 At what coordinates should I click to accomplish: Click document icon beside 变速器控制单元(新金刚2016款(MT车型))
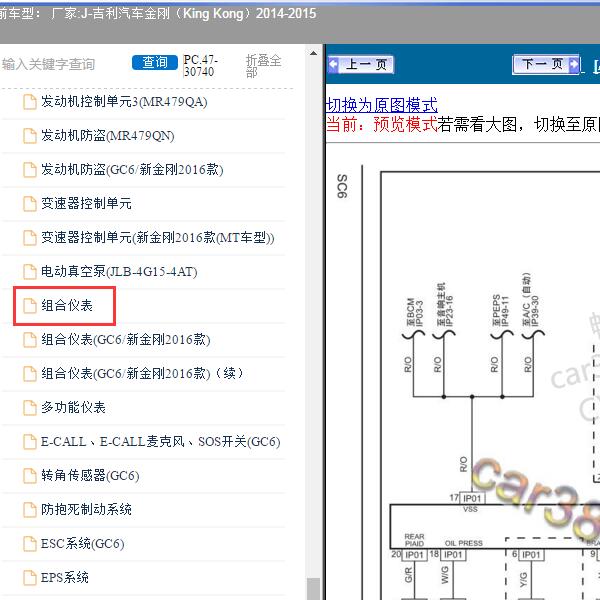click(30, 238)
